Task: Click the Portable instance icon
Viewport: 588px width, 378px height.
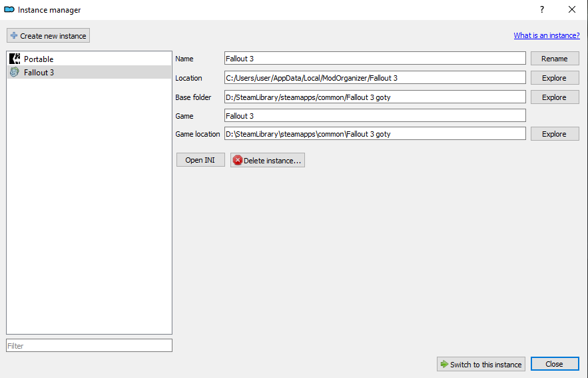Action: [x=15, y=59]
